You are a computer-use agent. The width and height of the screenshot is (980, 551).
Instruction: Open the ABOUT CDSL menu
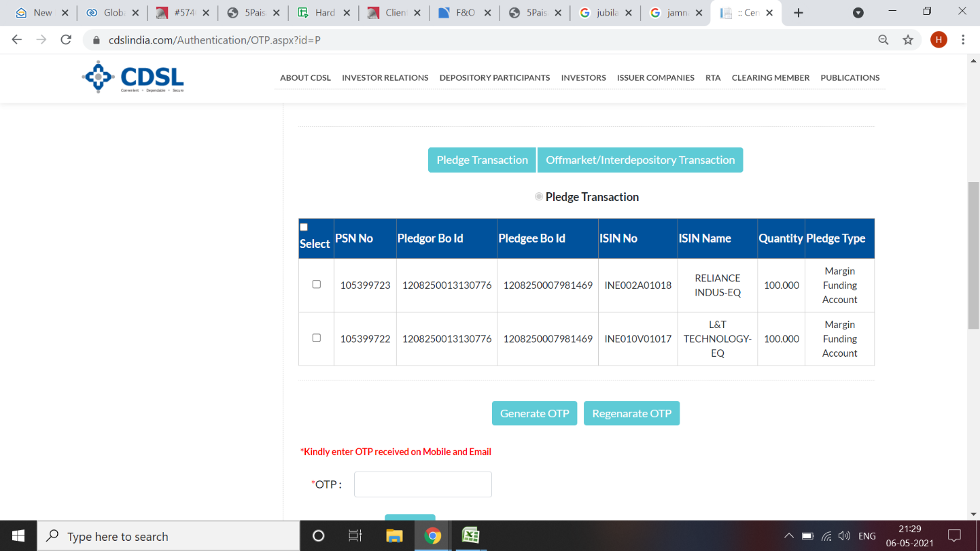[305, 77]
